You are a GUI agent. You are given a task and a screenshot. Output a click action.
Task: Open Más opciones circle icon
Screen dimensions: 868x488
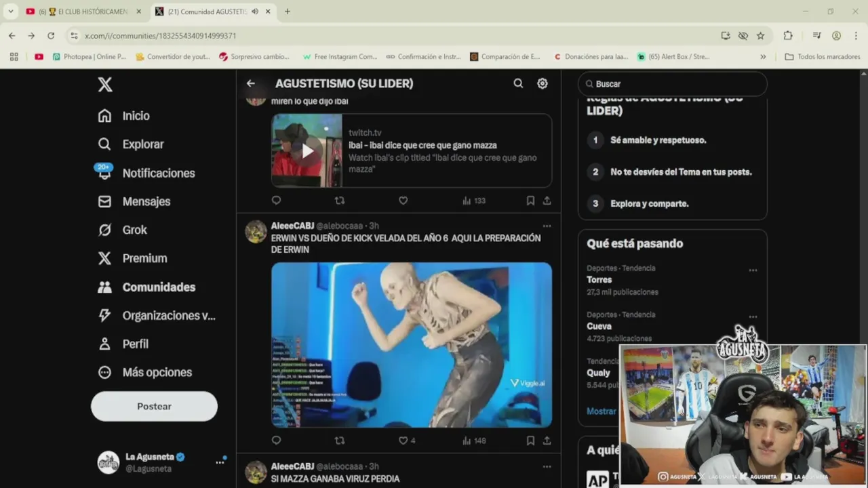point(104,372)
